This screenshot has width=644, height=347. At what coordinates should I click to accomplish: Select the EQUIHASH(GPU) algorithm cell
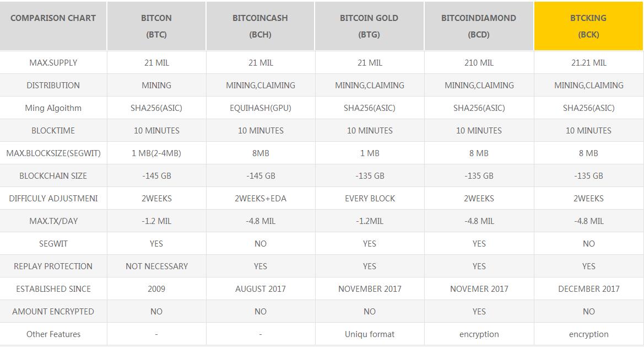(261, 108)
